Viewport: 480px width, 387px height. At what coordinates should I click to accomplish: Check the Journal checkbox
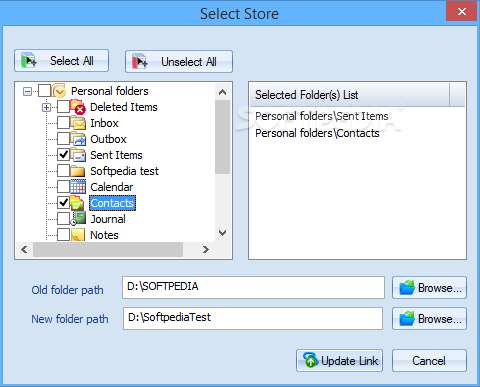(63, 219)
